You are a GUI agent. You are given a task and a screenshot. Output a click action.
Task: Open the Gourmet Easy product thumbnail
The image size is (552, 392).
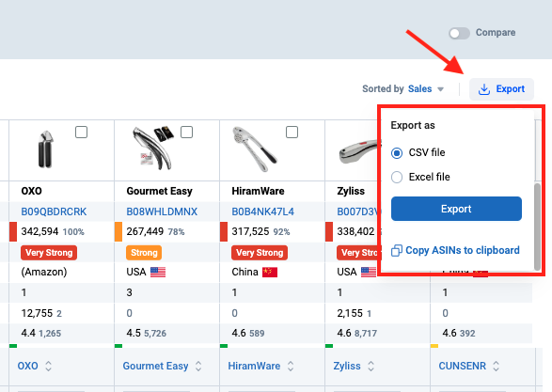coord(153,148)
